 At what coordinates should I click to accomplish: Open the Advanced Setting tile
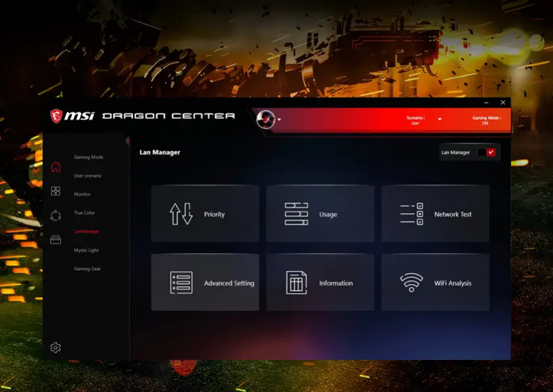pos(205,283)
